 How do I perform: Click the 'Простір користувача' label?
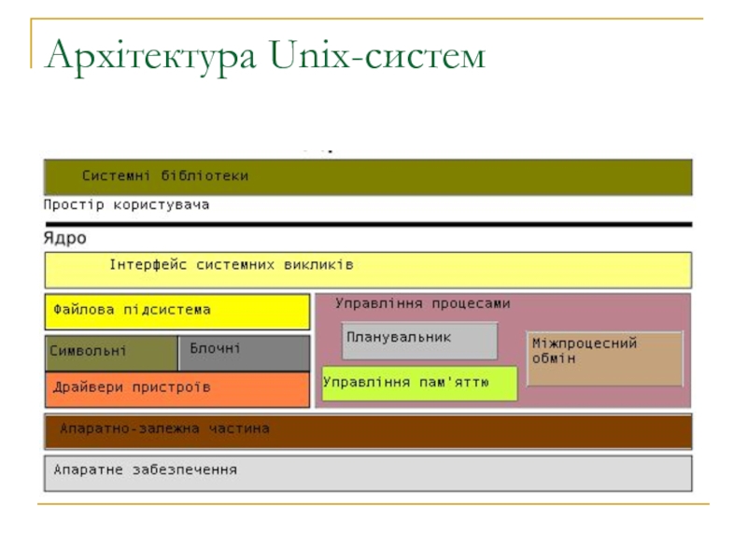(x=126, y=205)
